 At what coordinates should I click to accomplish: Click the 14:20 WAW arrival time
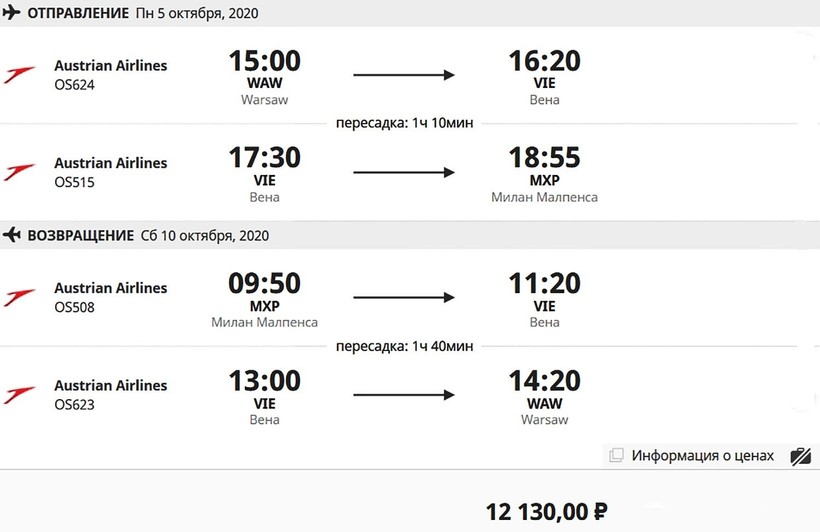click(544, 381)
